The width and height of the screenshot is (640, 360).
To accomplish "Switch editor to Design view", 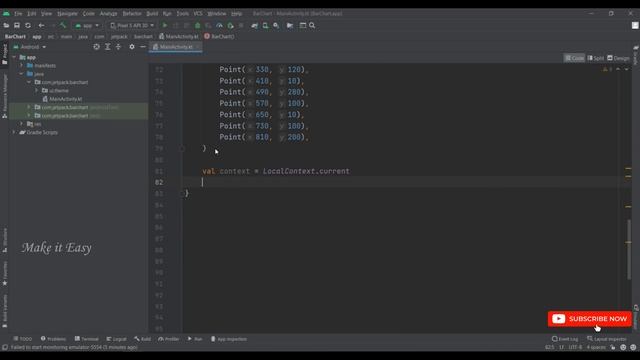I will pyautogui.click(x=618, y=58).
